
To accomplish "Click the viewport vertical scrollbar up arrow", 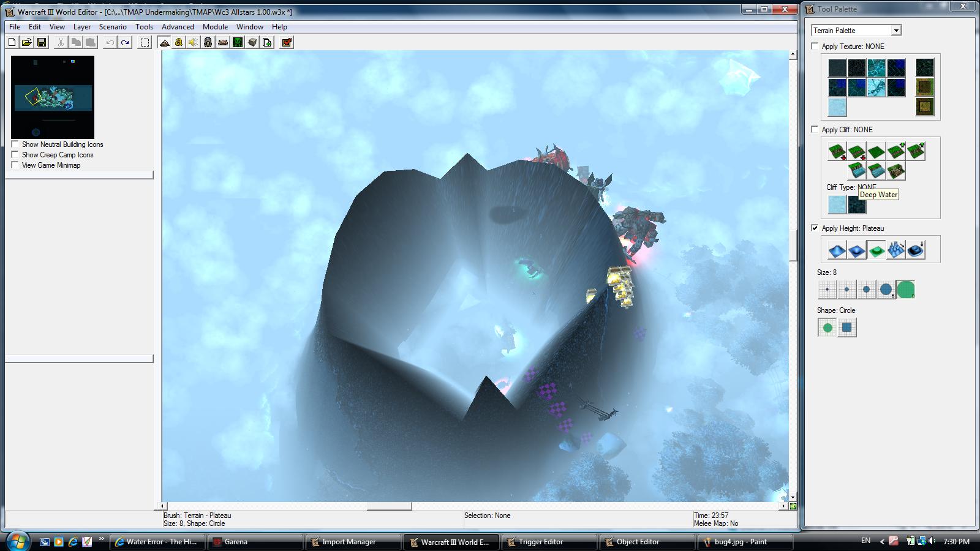I will [x=793, y=54].
